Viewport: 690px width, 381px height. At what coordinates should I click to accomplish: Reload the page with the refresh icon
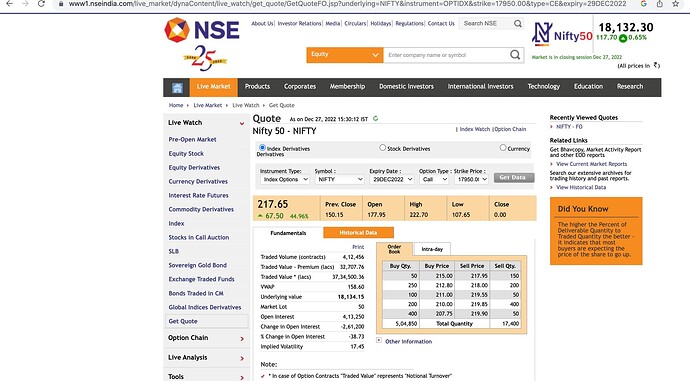pyautogui.click(x=41, y=4)
